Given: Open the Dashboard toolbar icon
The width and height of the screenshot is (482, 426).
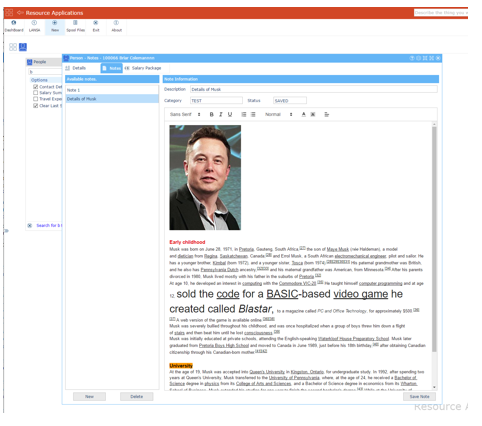Looking at the screenshot, I should click(x=14, y=26).
